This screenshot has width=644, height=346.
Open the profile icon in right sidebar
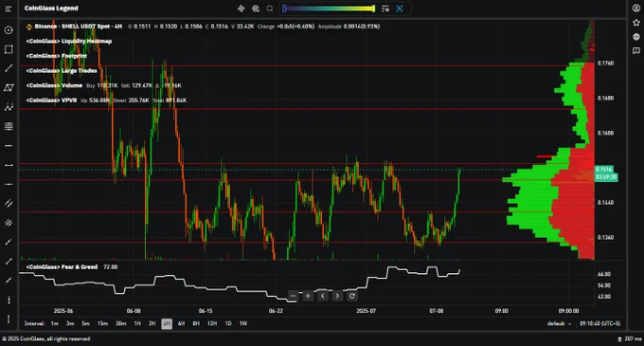[636, 9]
